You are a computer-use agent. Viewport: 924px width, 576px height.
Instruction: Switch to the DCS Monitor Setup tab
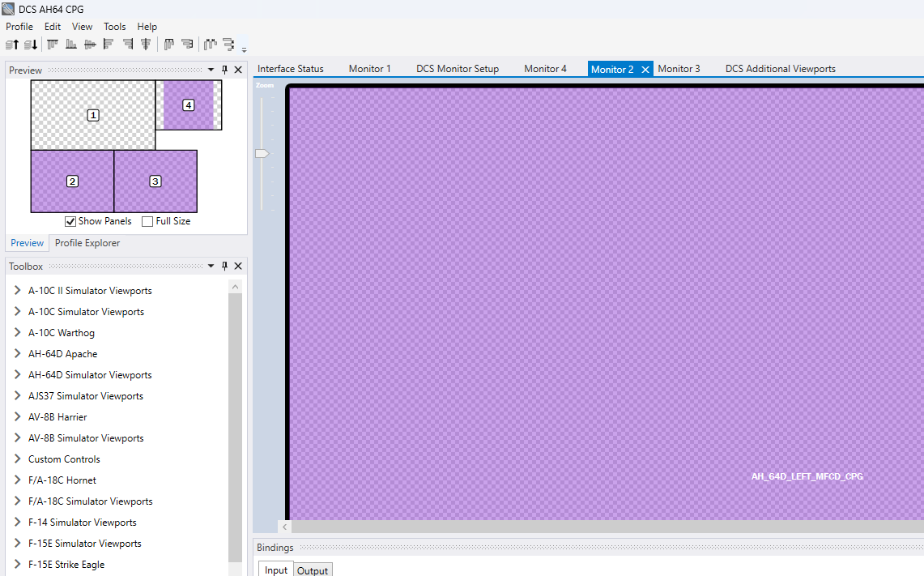pyautogui.click(x=458, y=68)
